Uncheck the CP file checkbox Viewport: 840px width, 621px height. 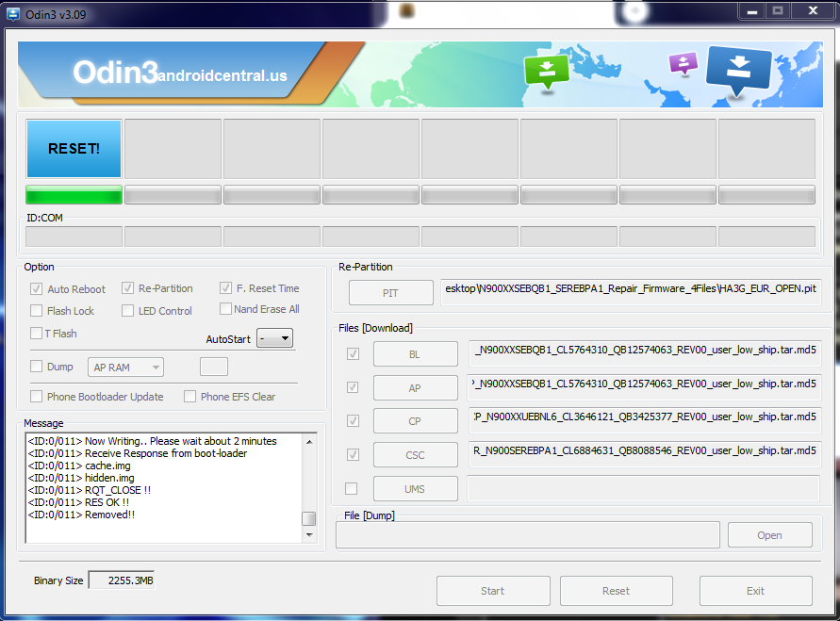[353, 421]
